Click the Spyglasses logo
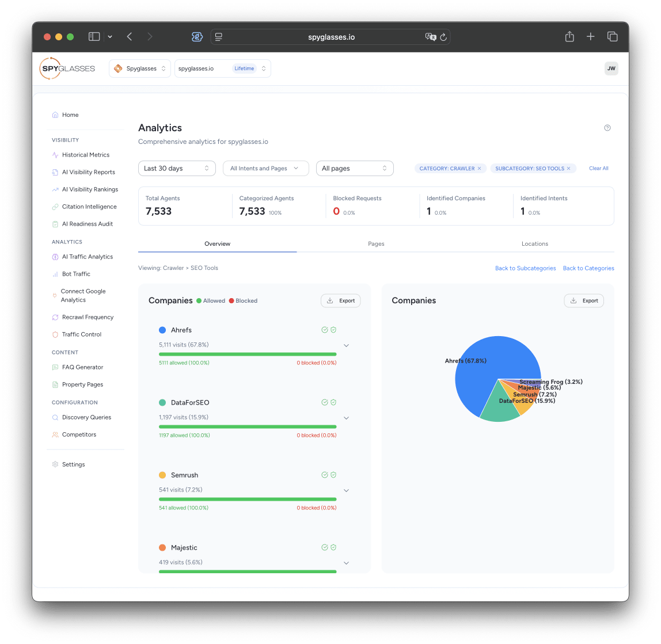This screenshot has height=644, width=661. pyautogui.click(x=67, y=68)
